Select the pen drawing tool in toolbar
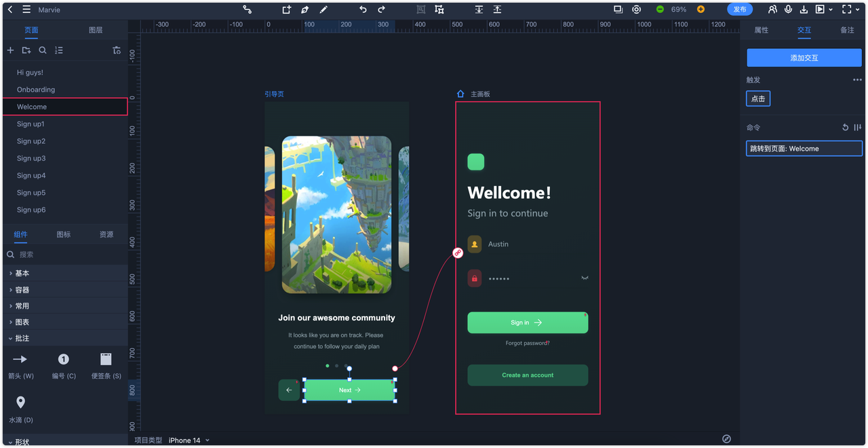The image size is (868, 448). [305, 10]
